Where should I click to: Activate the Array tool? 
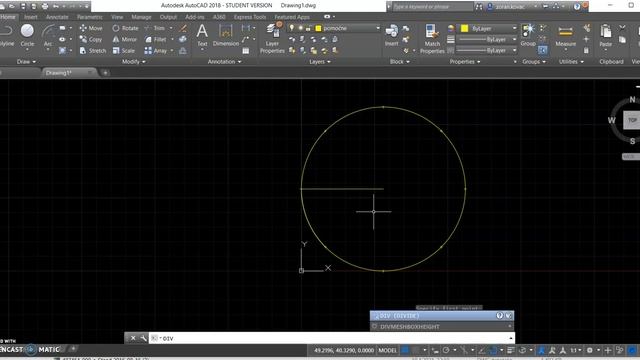(x=156, y=51)
